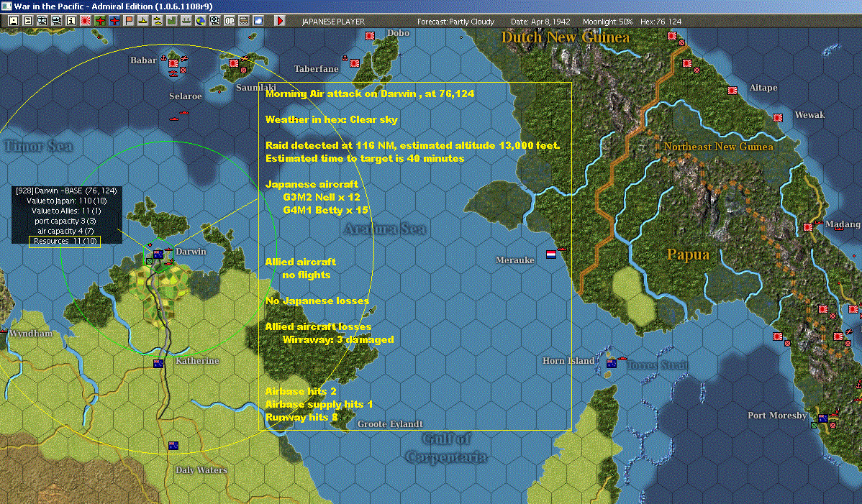This screenshot has height=504, width=862.
Task: Click the anchor icon beside Taberfane
Action: coord(345,58)
